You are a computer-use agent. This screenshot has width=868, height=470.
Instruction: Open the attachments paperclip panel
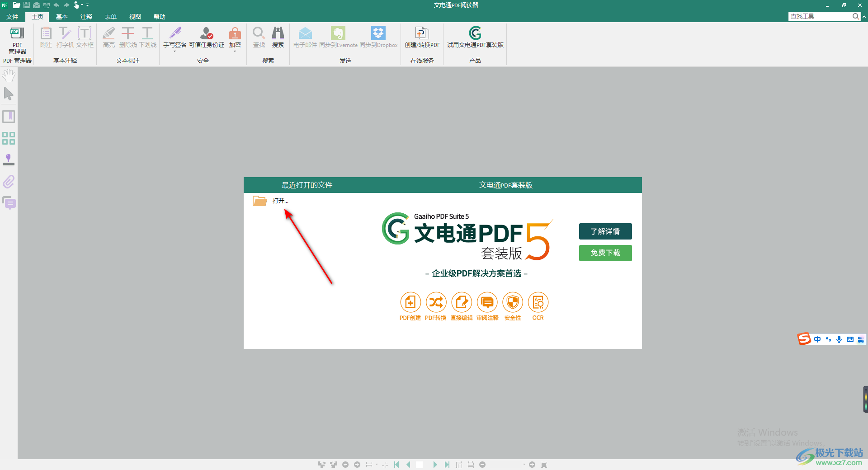(x=9, y=182)
